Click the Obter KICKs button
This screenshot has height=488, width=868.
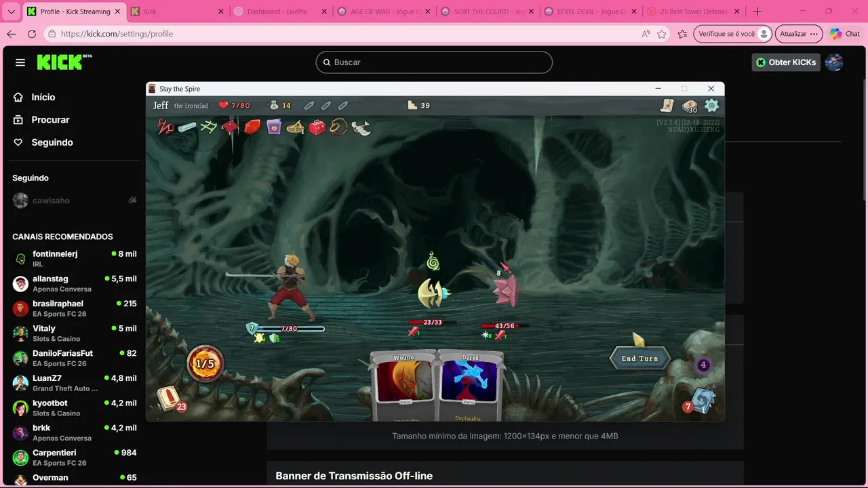click(x=786, y=62)
